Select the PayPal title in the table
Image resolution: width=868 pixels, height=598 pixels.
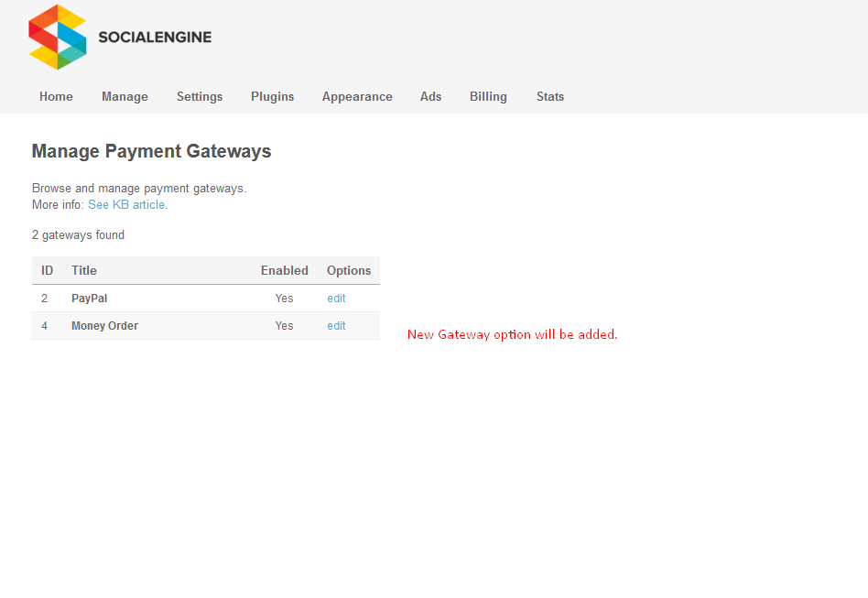coord(89,299)
